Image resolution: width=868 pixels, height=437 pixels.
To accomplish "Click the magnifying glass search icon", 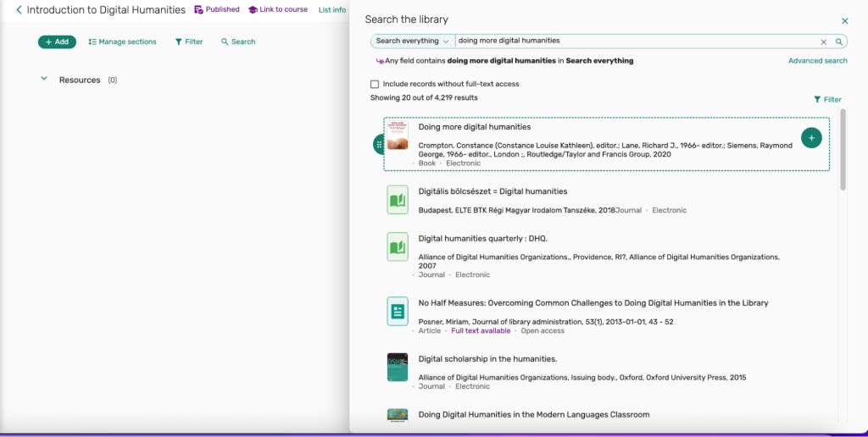I will [839, 41].
